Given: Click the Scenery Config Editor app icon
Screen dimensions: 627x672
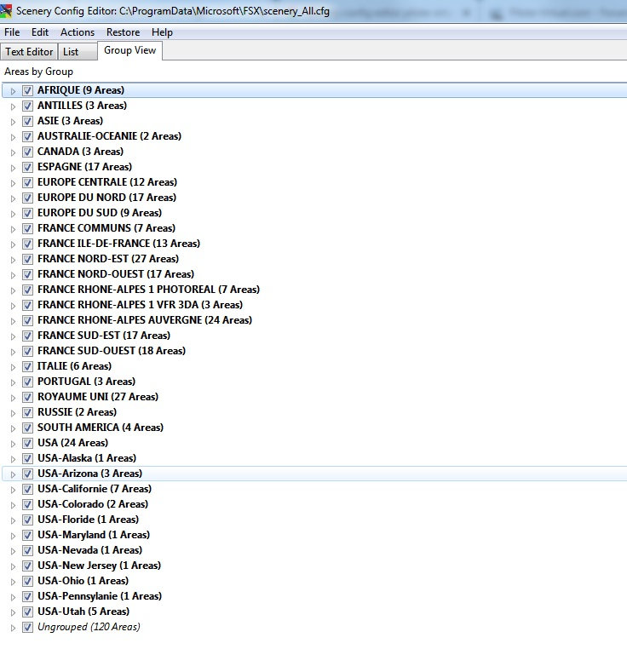Looking at the screenshot, I should [x=6, y=11].
